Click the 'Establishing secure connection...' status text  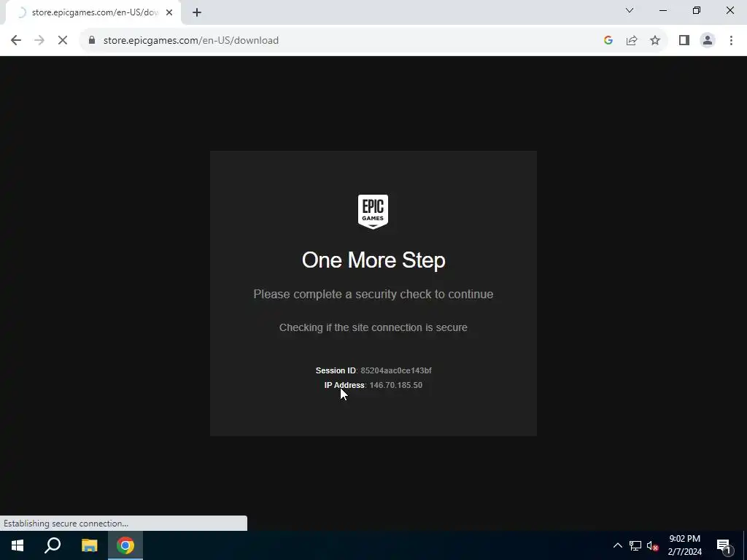tap(66, 524)
